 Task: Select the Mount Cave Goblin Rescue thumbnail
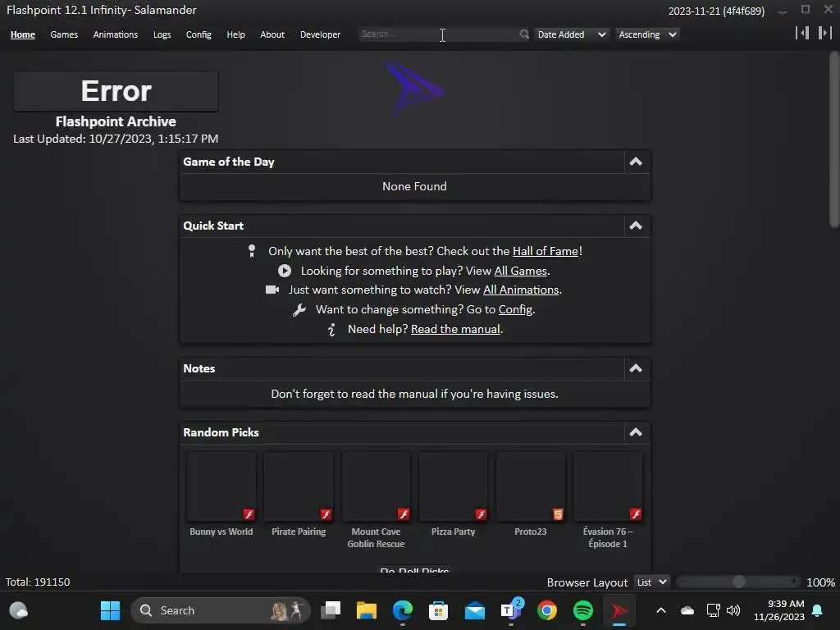376,486
